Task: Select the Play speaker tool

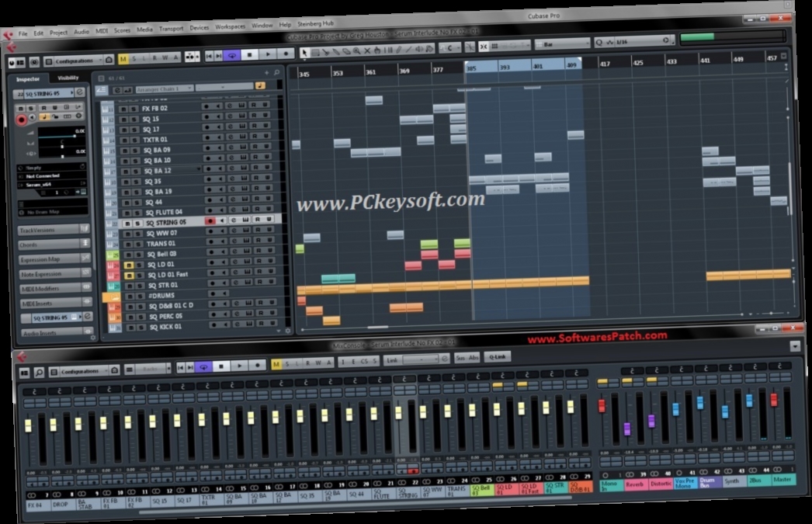Action: [x=419, y=50]
